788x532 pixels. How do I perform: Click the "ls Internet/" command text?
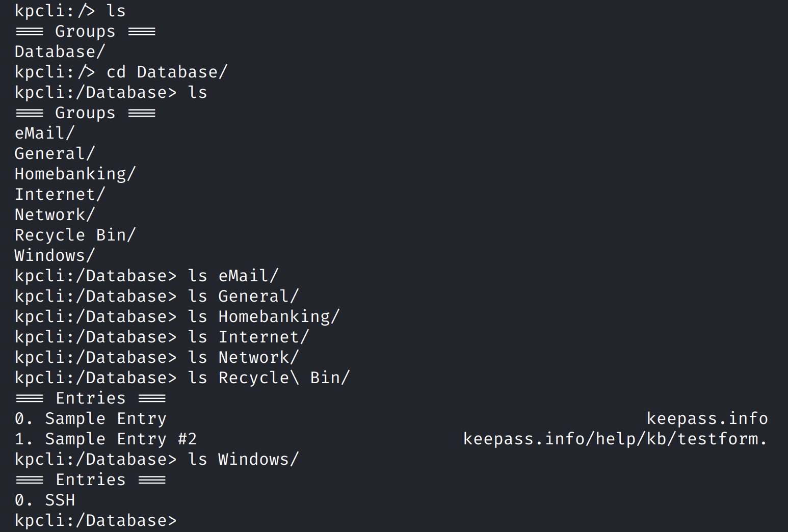pos(248,337)
